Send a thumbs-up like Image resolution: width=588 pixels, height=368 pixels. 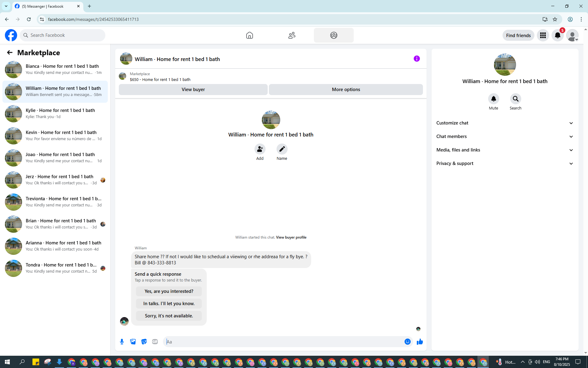click(420, 342)
